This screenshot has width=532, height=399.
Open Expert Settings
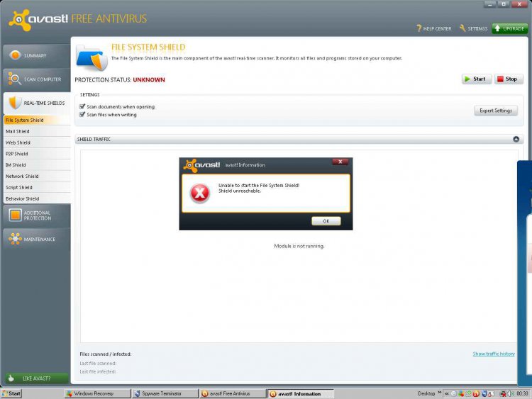[496, 111]
